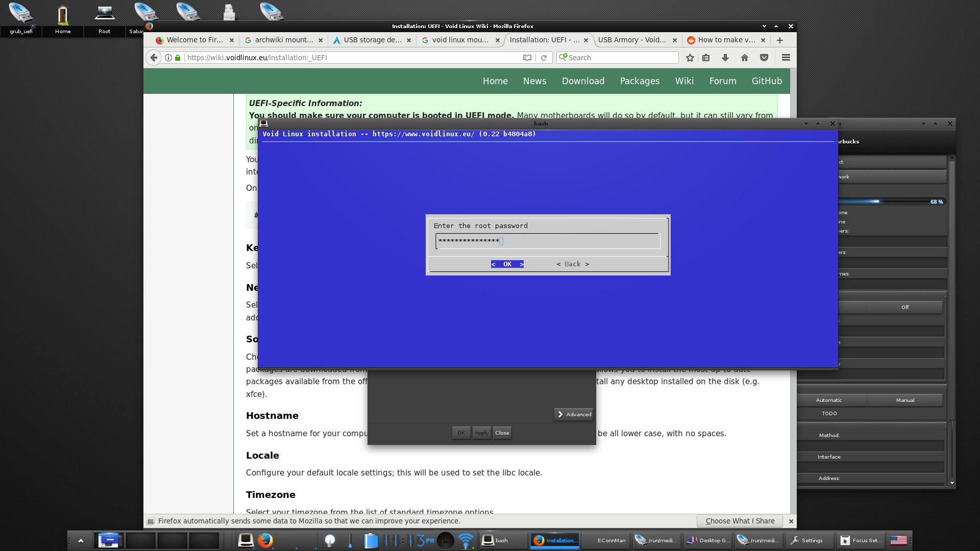Expand Advanced in the background dialog
980x551 pixels.
tap(574, 414)
